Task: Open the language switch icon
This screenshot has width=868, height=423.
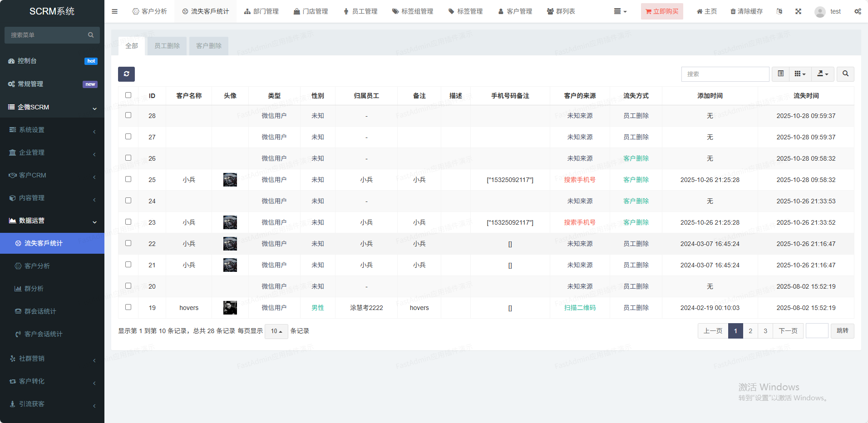Action: coord(779,11)
